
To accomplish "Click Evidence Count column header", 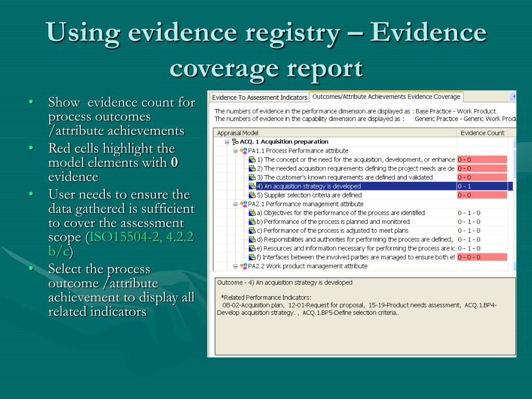I will (x=482, y=132).
